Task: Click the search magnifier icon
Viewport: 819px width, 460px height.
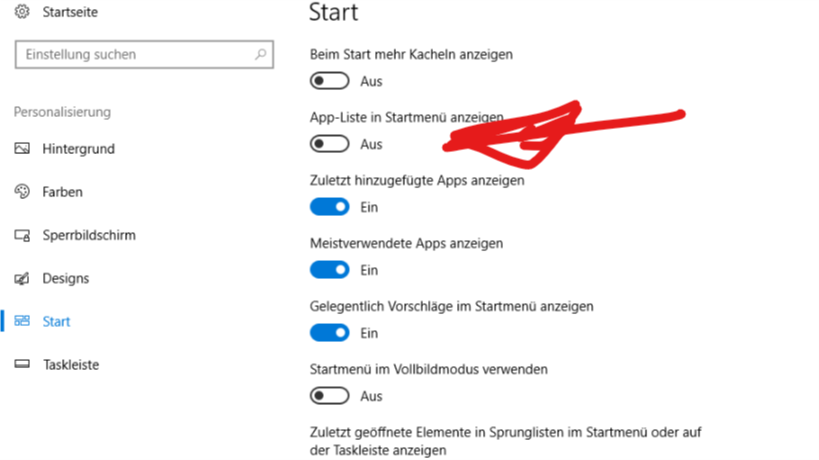Action: click(x=260, y=54)
